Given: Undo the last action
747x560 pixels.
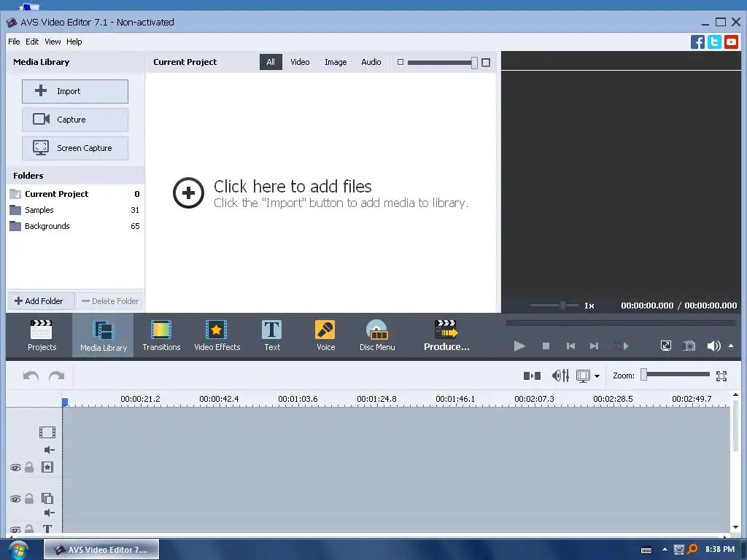Looking at the screenshot, I should coord(31,376).
